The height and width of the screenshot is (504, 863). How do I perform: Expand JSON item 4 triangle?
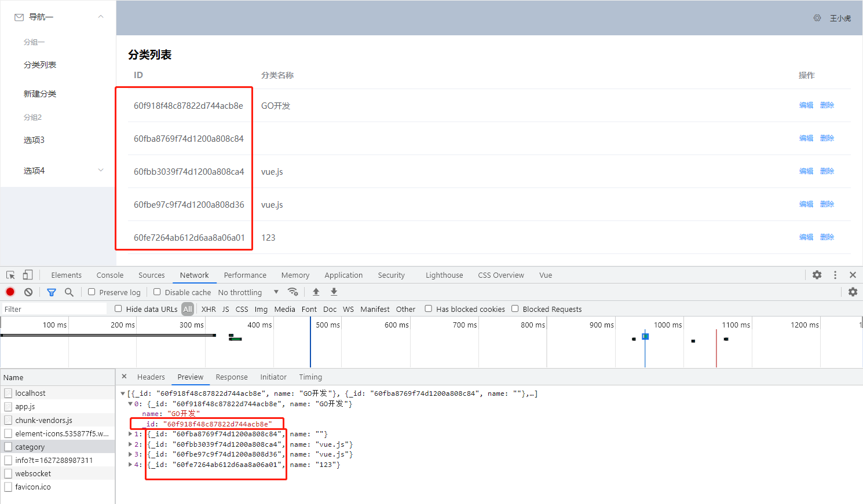(x=130, y=465)
